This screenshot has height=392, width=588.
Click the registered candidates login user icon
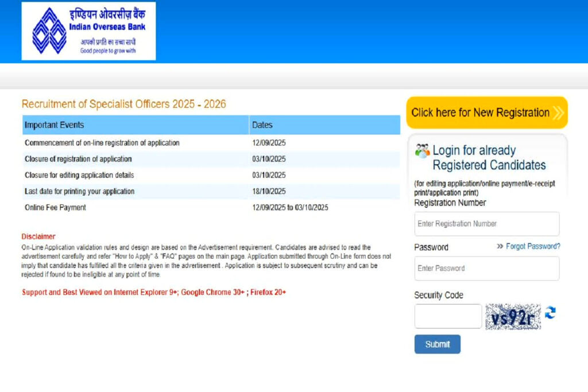422,150
